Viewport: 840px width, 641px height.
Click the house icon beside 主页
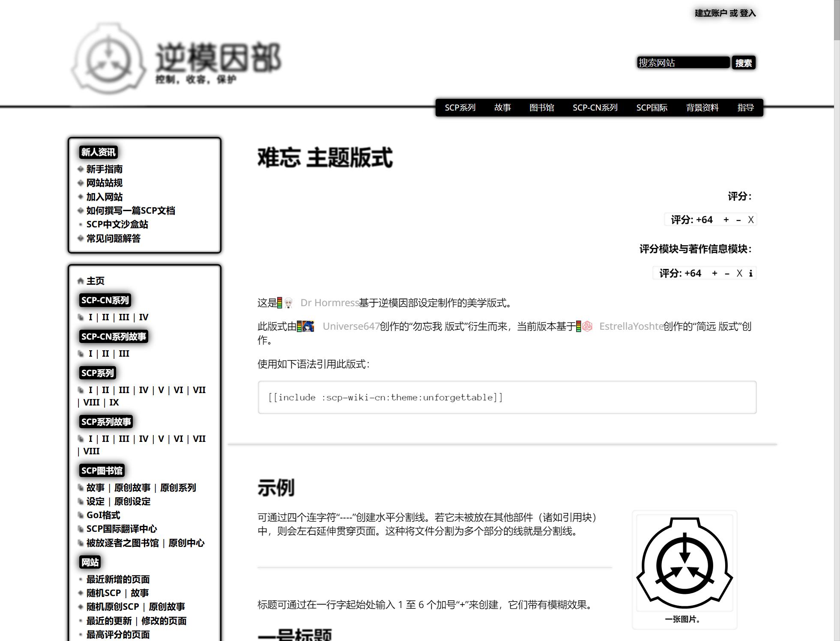81,281
